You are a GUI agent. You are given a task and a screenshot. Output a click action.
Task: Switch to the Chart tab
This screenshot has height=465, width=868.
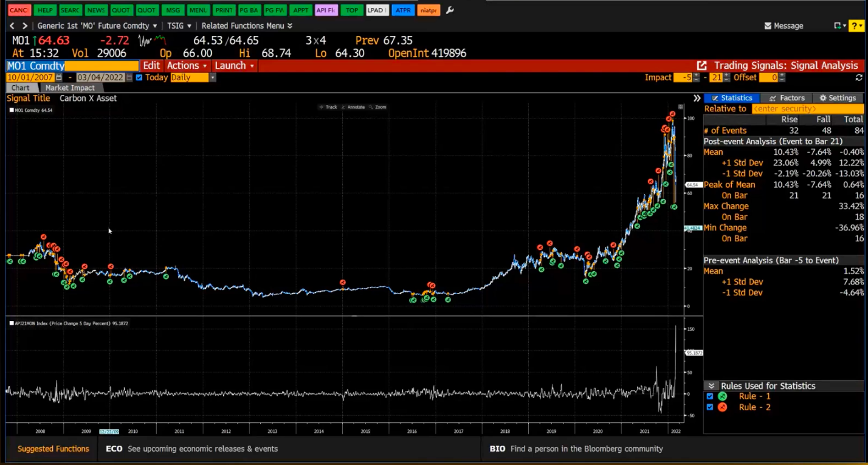tap(20, 88)
